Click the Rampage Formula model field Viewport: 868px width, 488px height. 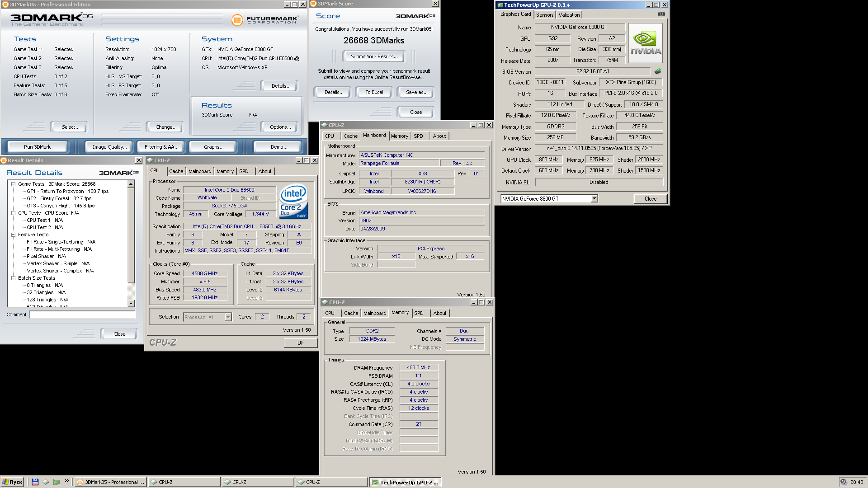[x=399, y=164]
